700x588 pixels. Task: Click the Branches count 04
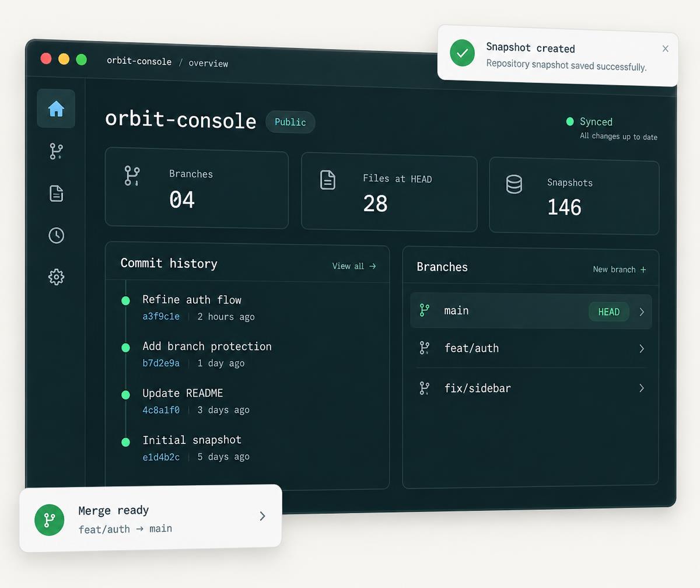tap(182, 200)
